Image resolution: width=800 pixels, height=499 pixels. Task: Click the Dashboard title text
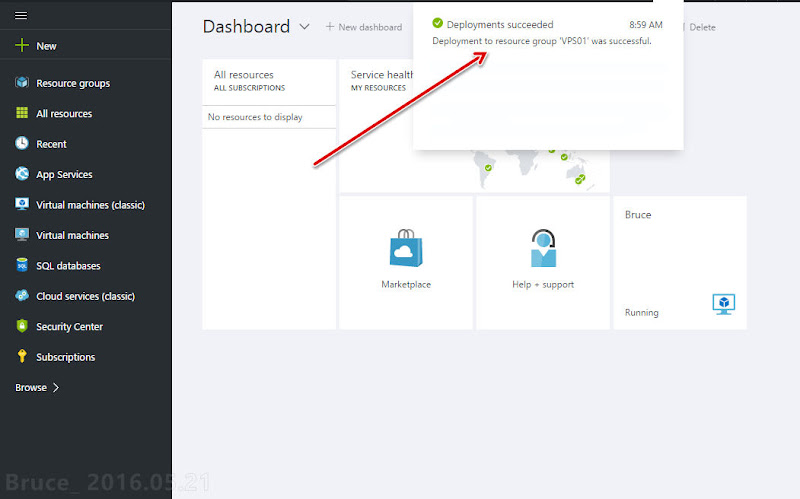click(x=246, y=27)
